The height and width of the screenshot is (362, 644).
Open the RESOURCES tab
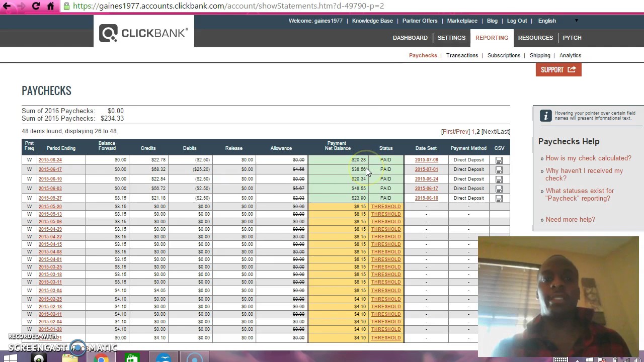point(535,38)
